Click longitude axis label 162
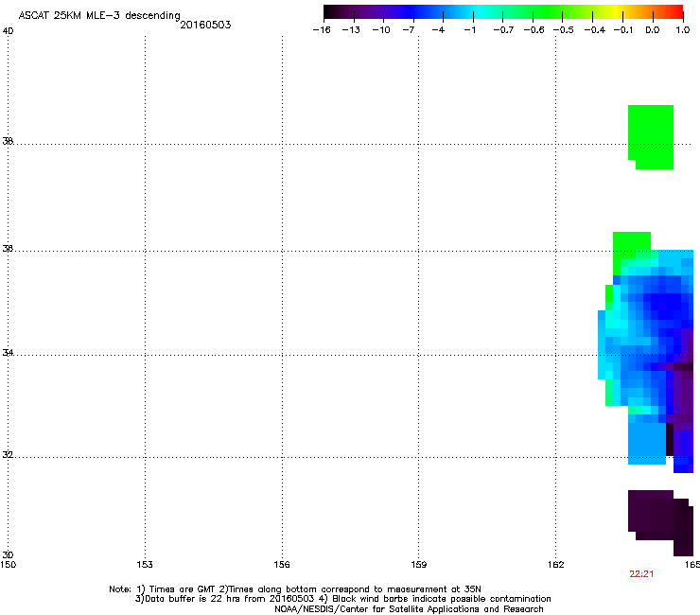The image size is (700, 615). (556, 565)
